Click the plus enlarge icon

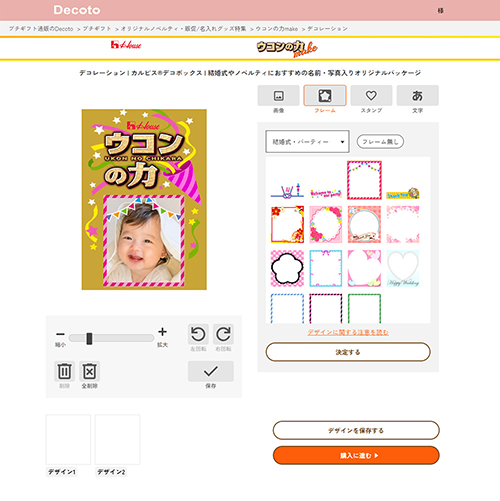[162, 332]
